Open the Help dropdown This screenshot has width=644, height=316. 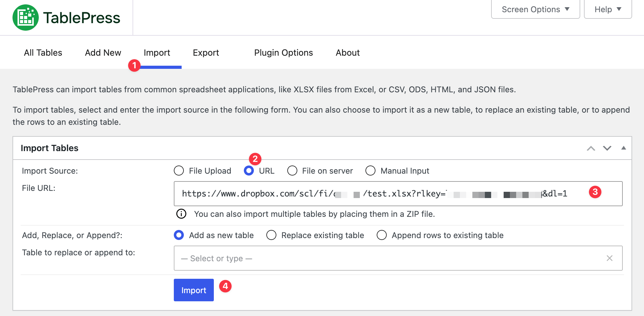[x=607, y=9]
